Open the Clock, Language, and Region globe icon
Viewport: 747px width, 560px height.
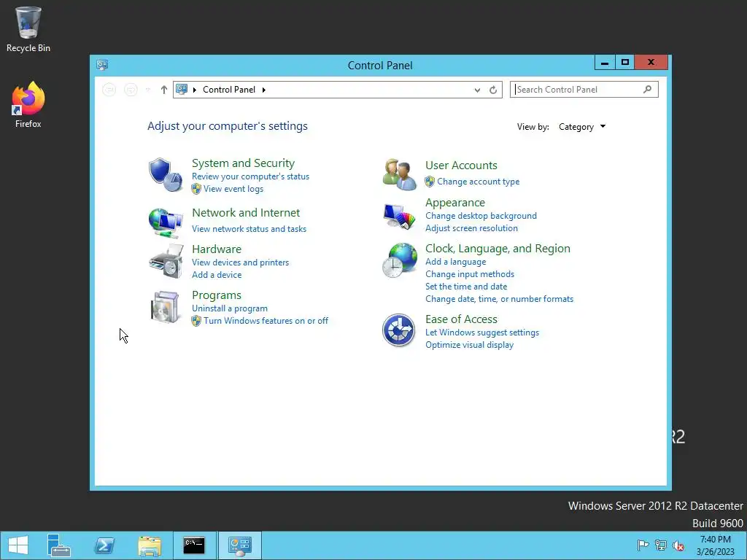399,260
